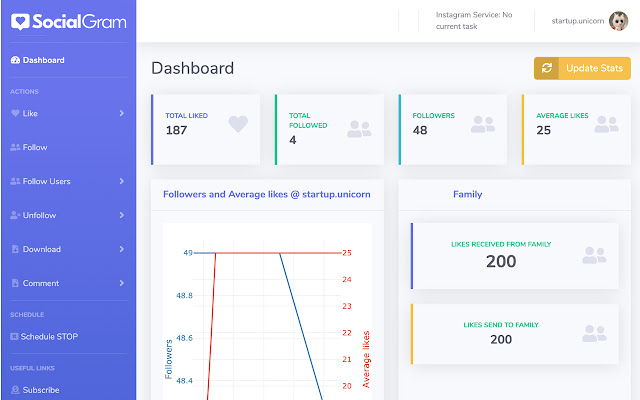The image size is (640, 400).
Task: Expand the Follow Users chevron
Action: (122, 181)
